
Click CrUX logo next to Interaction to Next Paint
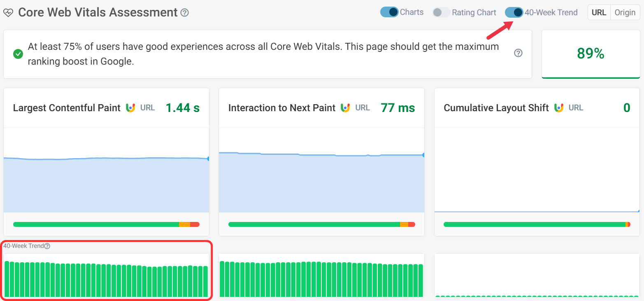point(345,108)
